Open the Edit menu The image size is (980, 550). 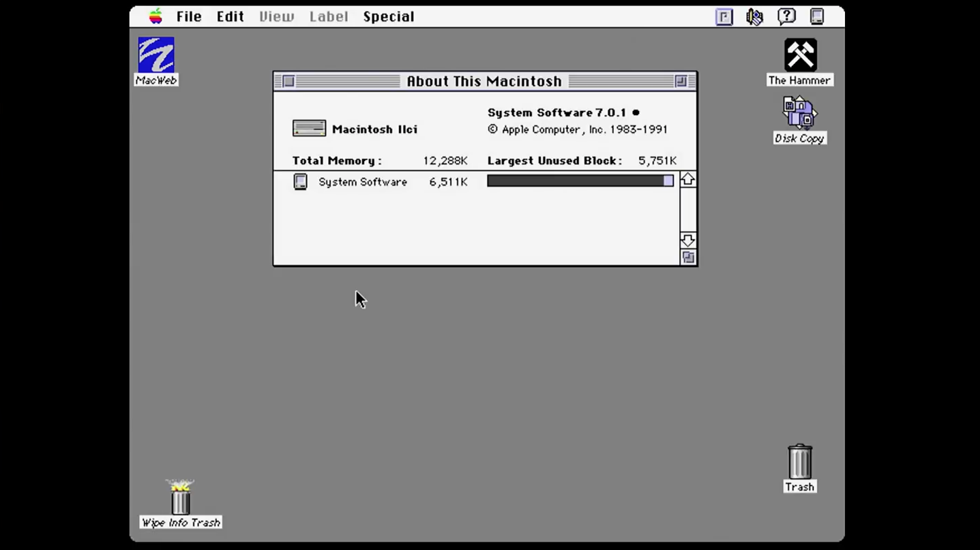231,16
